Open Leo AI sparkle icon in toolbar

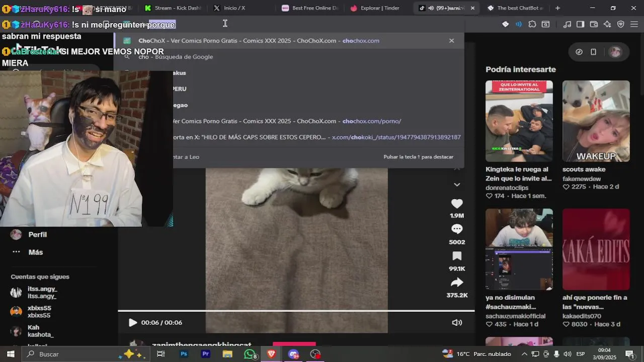607,24
